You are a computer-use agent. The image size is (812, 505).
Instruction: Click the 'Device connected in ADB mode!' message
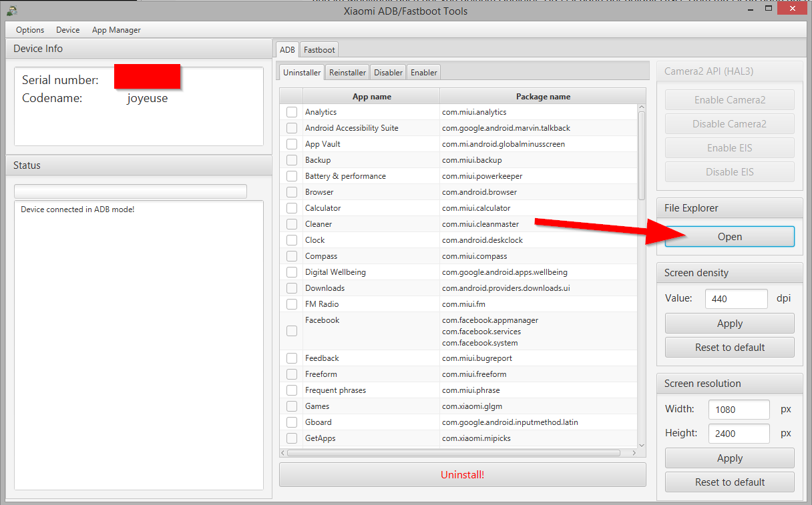point(77,209)
